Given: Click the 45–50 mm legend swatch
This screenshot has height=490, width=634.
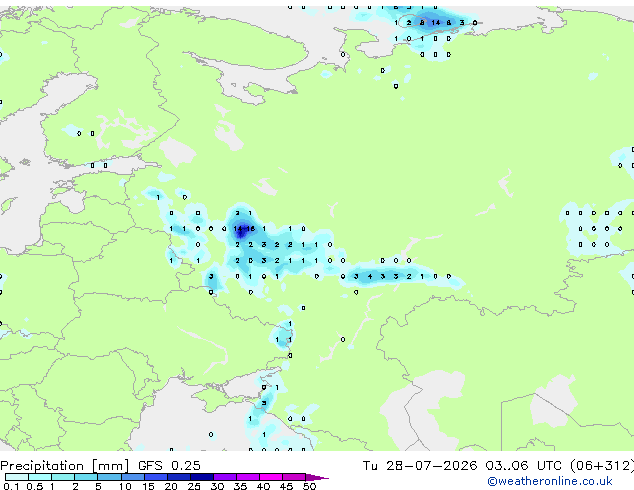Looking at the screenshot, I should pyautogui.click(x=294, y=477).
